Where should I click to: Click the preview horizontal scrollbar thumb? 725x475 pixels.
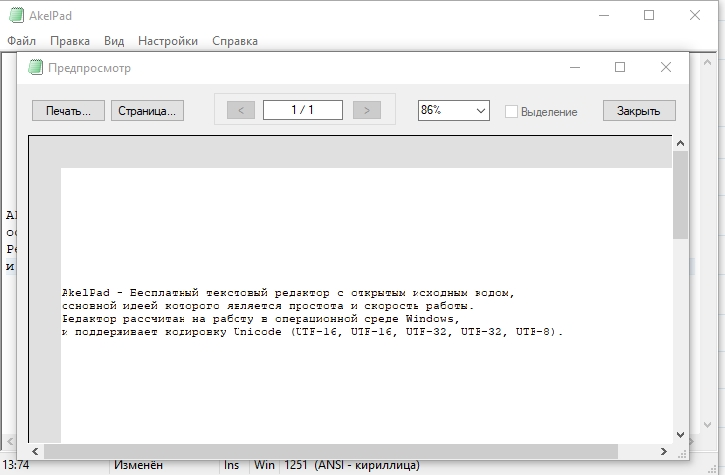[x=331, y=451]
